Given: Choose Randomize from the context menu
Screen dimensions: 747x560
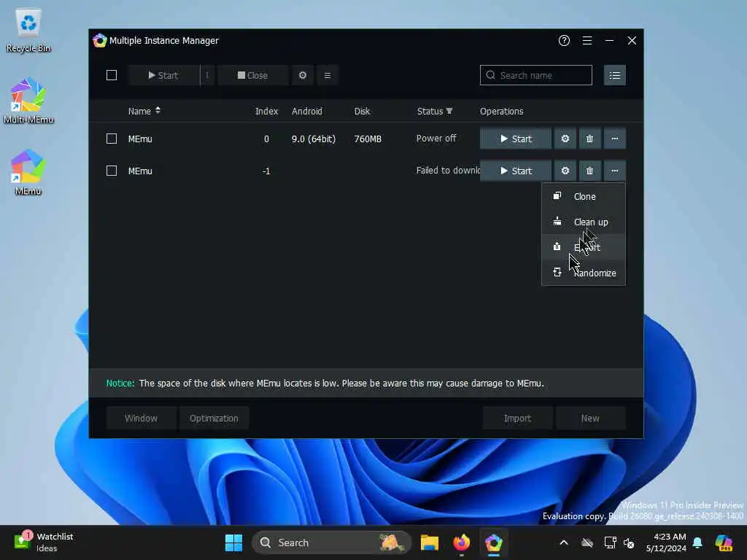Looking at the screenshot, I should pyautogui.click(x=584, y=273).
